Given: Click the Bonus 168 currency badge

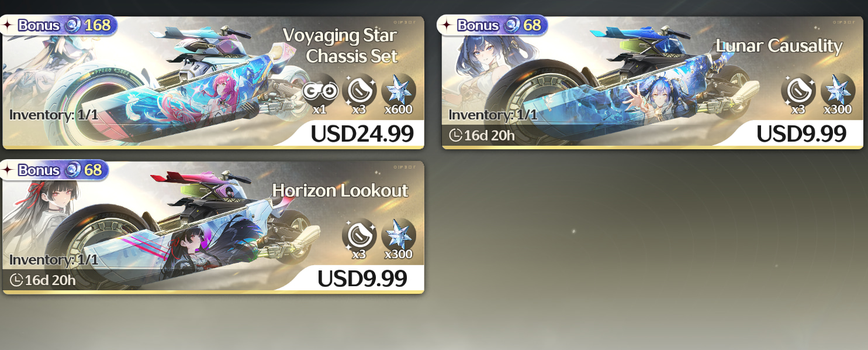Looking at the screenshot, I should [58, 25].
